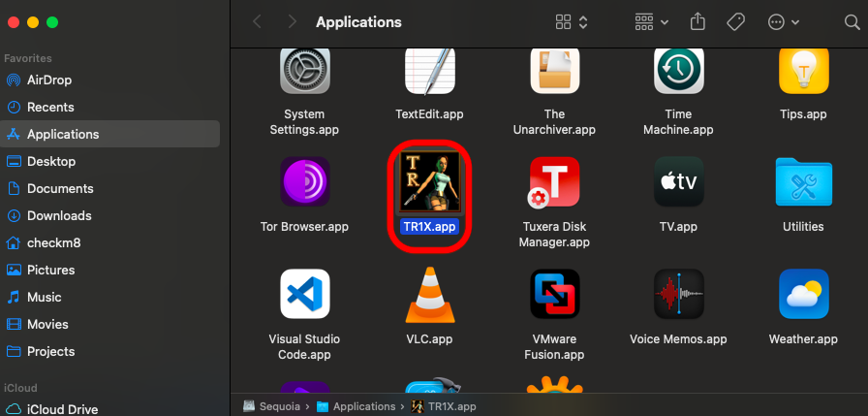Image resolution: width=868 pixels, height=416 pixels.
Task: Expand the more actions ellipsis menu
Action: [783, 21]
